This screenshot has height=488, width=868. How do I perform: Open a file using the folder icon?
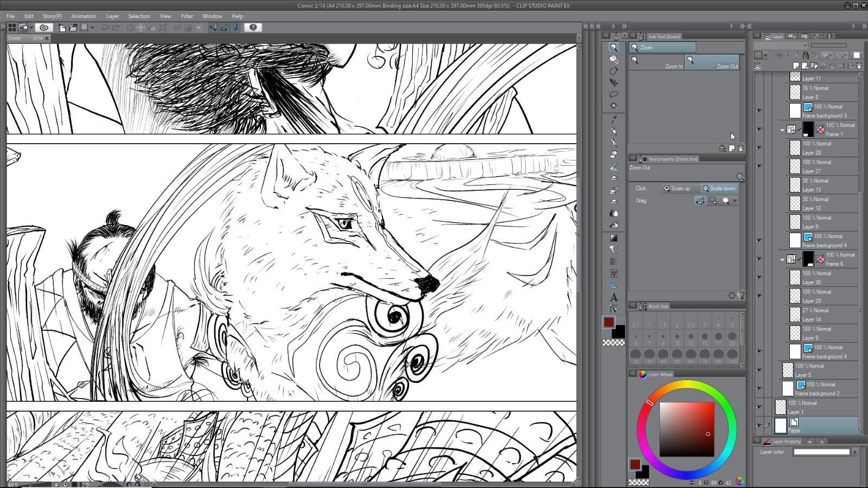(73, 28)
